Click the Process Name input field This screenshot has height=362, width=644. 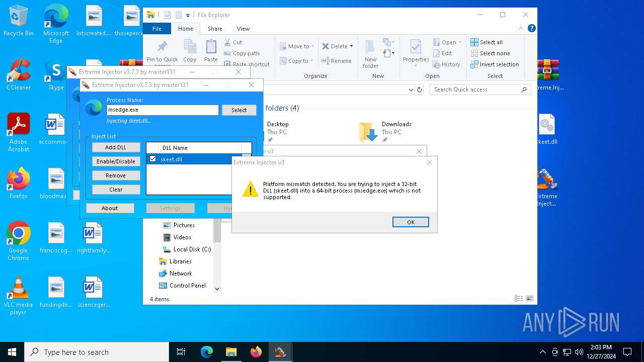[163, 110]
